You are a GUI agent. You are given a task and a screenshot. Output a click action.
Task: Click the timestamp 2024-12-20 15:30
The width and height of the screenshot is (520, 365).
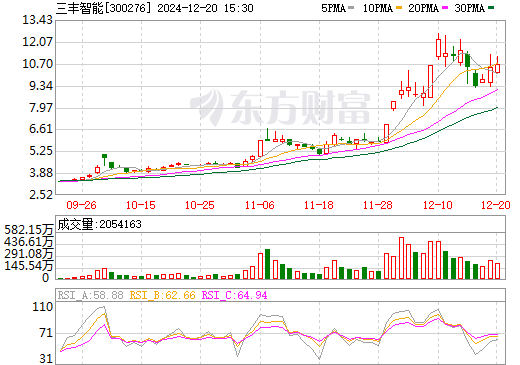point(205,8)
